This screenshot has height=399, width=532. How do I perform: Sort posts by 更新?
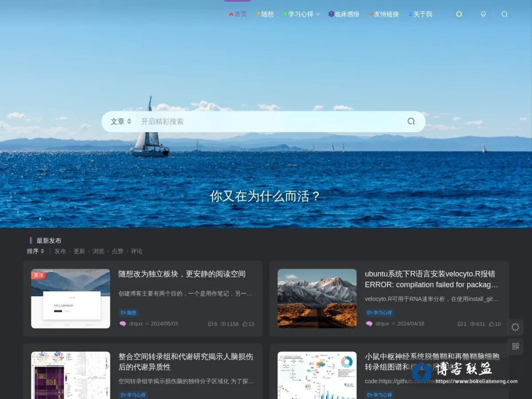[79, 251]
